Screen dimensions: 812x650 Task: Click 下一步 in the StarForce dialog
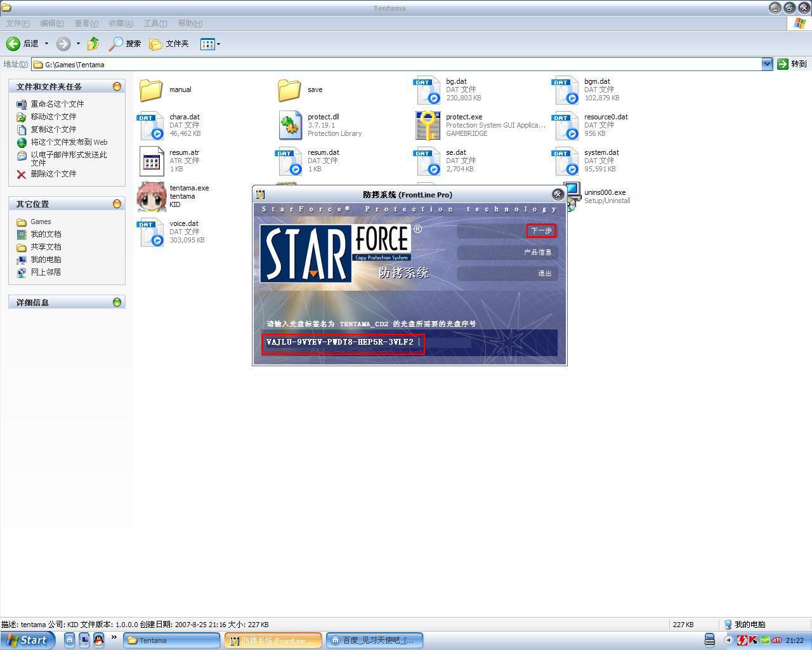click(x=540, y=230)
